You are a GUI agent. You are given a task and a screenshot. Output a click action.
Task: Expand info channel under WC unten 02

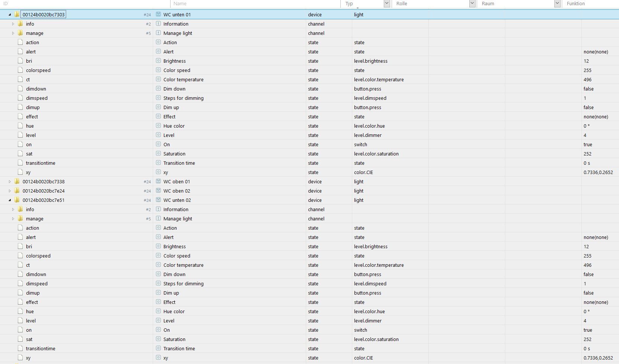click(x=13, y=209)
